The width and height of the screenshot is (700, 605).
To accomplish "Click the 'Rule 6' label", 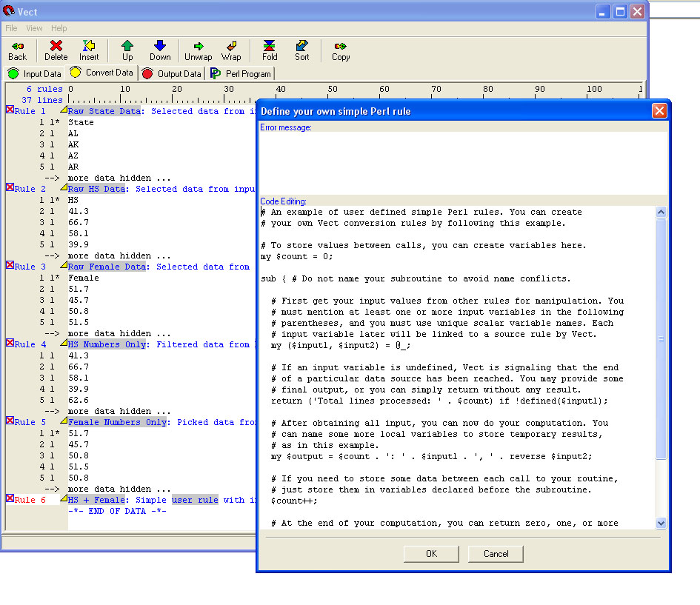I will tap(30, 500).
